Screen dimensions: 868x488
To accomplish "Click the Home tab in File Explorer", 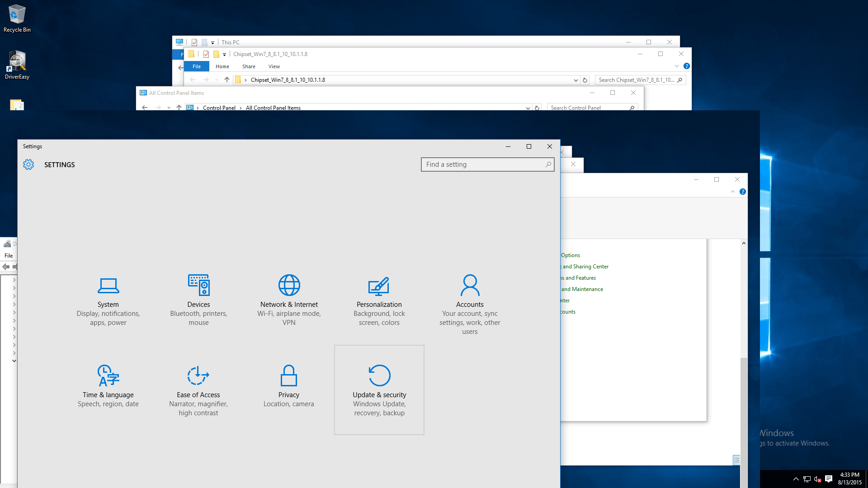I will pos(222,66).
